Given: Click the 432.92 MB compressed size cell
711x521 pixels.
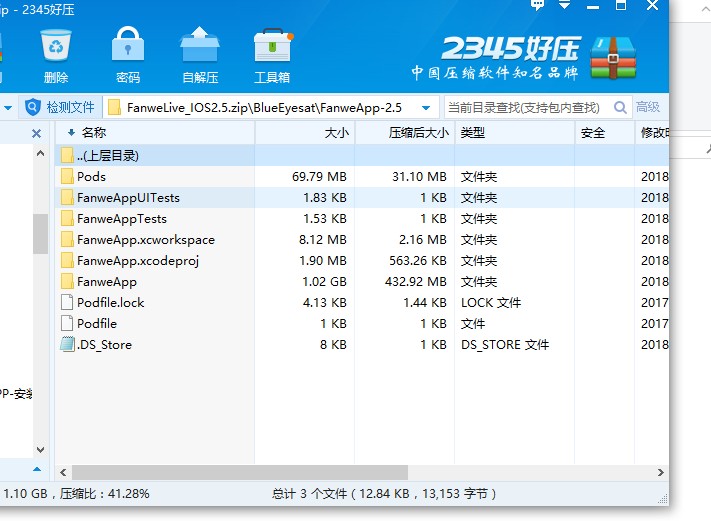Looking at the screenshot, I should (x=416, y=282).
